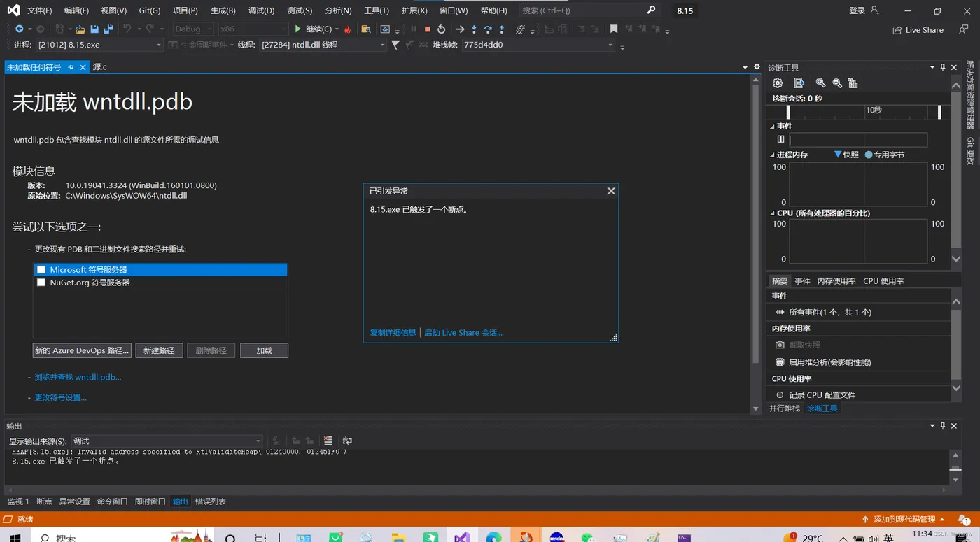Image resolution: width=980 pixels, height=542 pixels.
Task: Zoom in on the diagnostics timeline
Action: pos(820,83)
